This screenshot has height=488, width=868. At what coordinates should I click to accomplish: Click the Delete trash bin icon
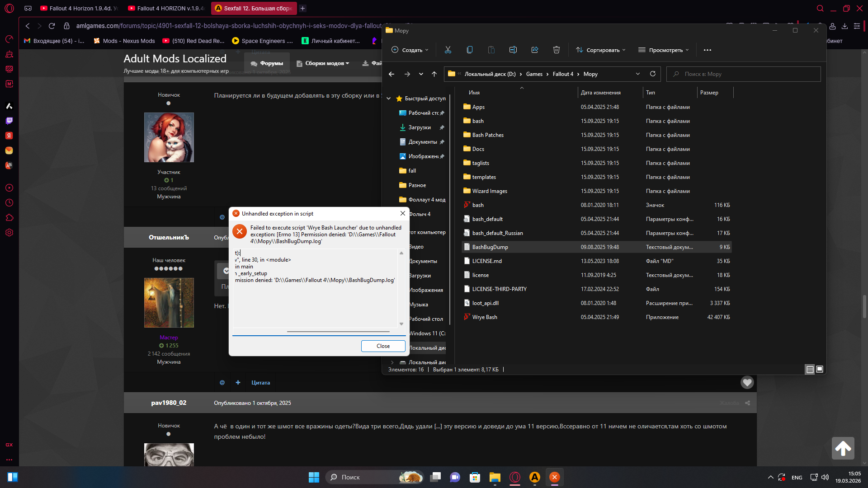(x=556, y=50)
